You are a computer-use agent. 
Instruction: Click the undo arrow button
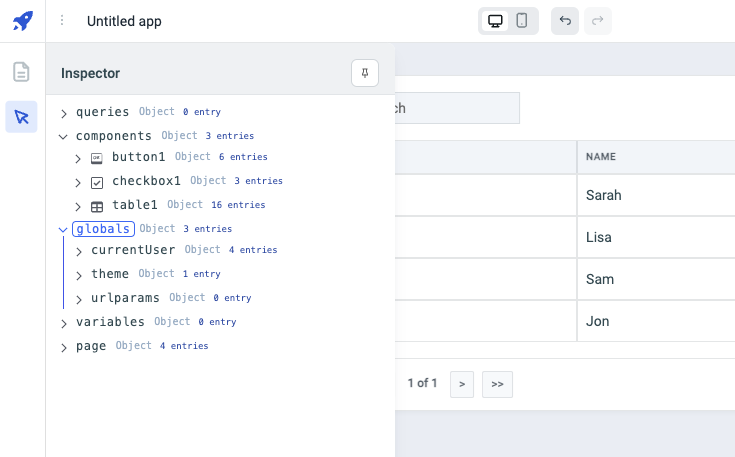pyautogui.click(x=565, y=21)
